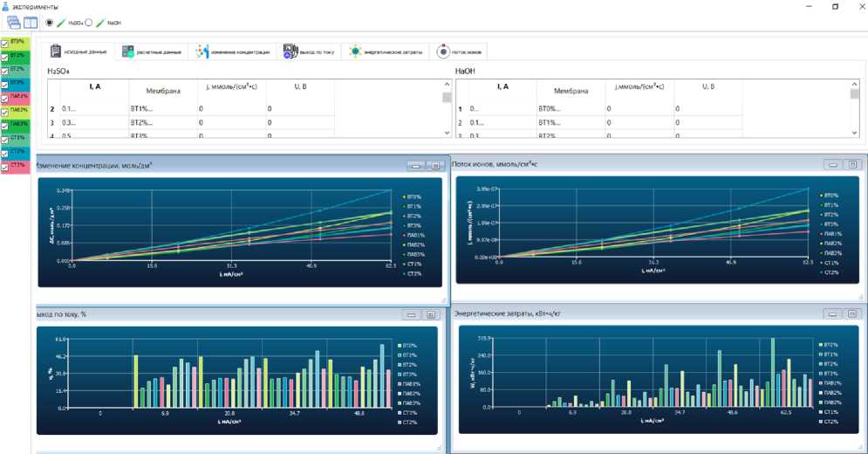
Task: Click the выход по току tab icon
Action: (290, 52)
